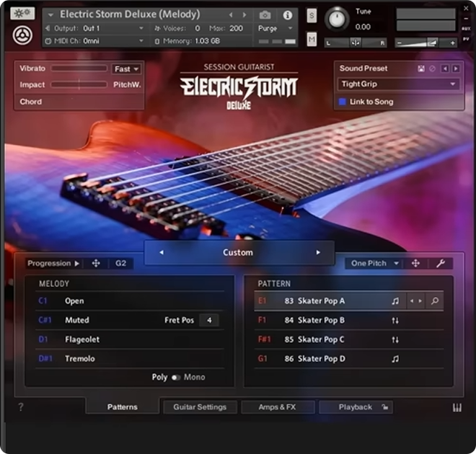Go to the next instrument preset arrow
Viewport: 476px width, 454px height.
click(244, 14)
